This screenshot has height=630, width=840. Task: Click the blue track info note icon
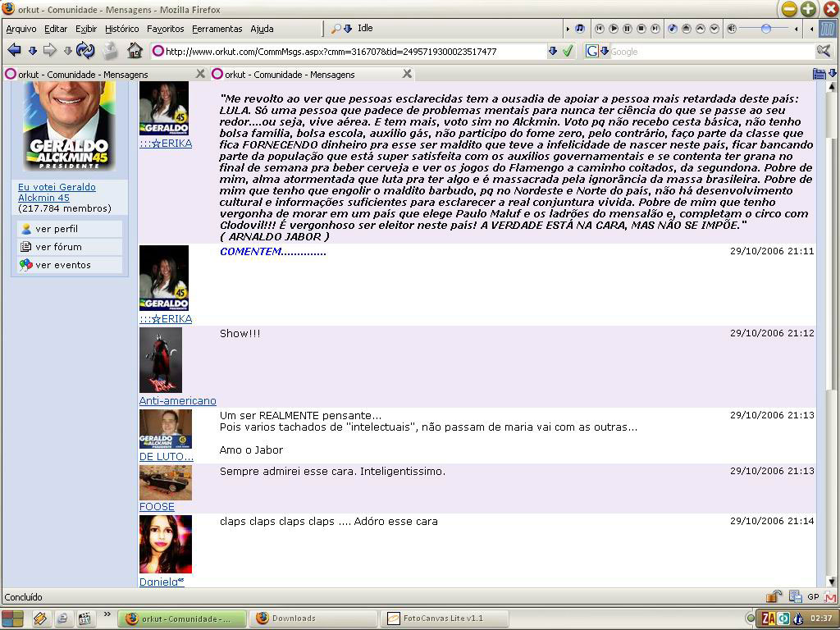(673, 29)
